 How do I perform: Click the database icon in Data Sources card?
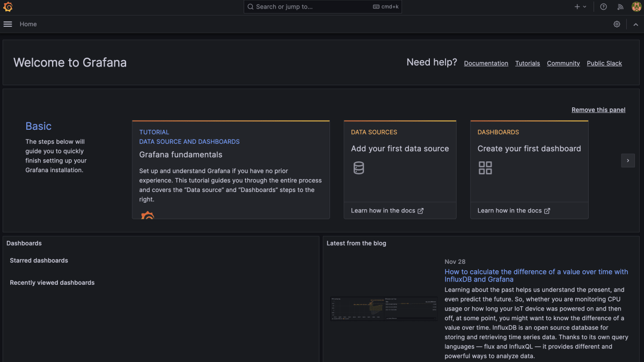tap(358, 168)
